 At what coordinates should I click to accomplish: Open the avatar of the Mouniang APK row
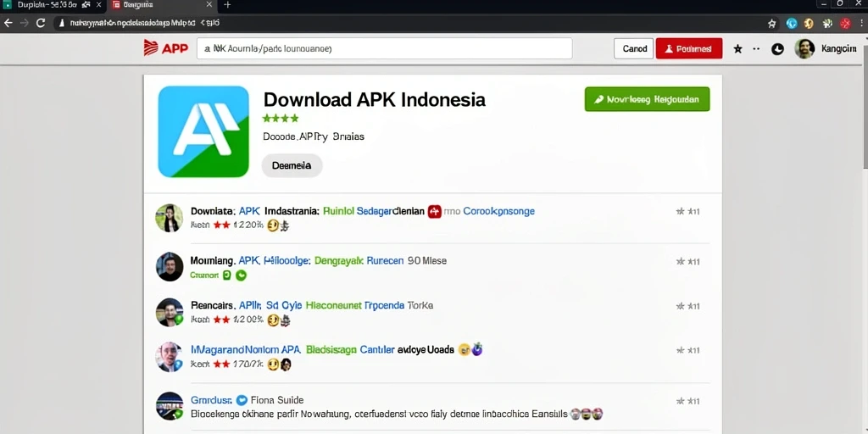[x=169, y=266]
